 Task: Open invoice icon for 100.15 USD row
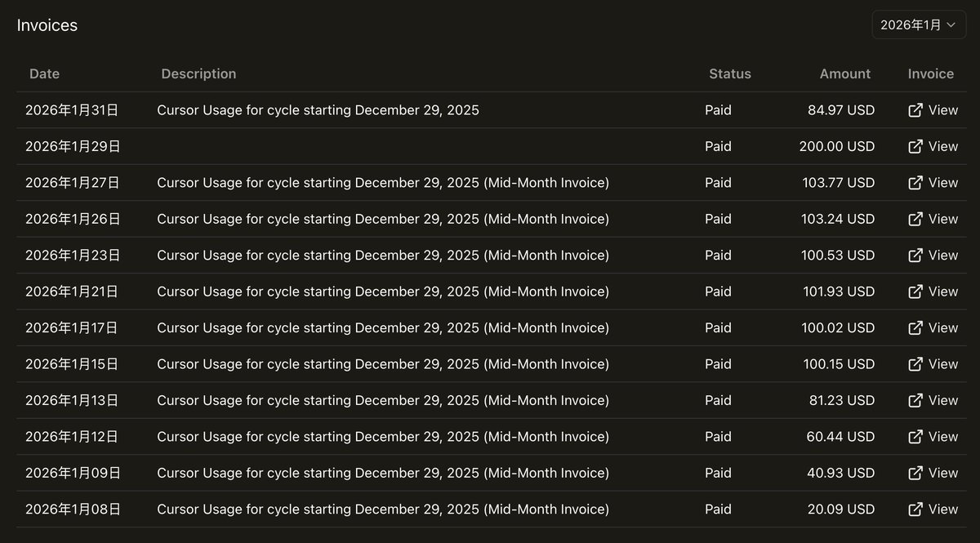(x=915, y=364)
